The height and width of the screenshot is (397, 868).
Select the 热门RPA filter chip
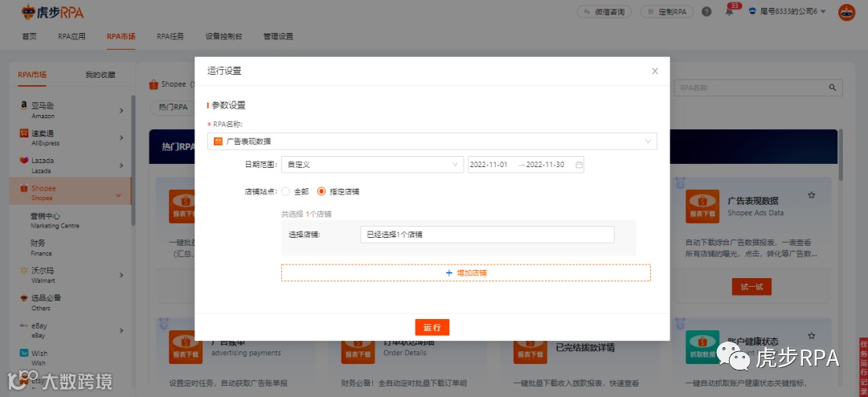click(174, 108)
